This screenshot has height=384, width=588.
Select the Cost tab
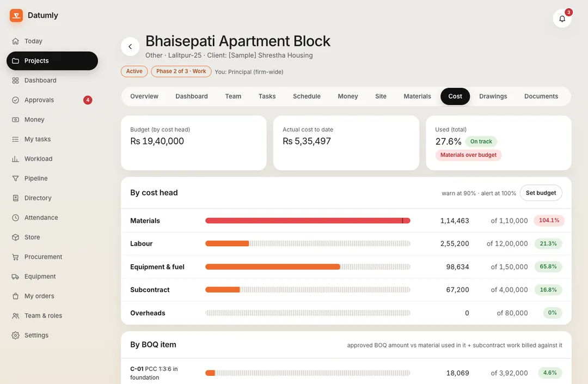click(x=455, y=96)
